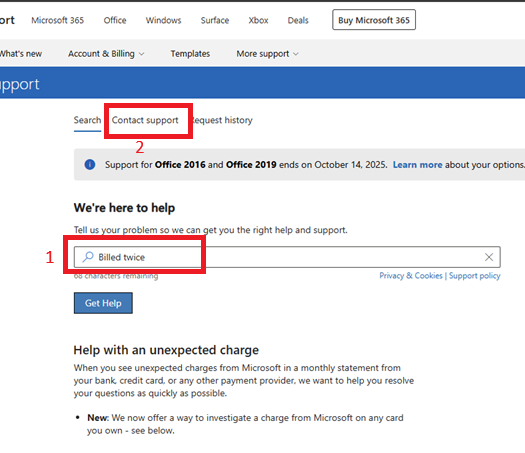The width and height of the screenshot is (525, 453).
Task: Click the Buy Microsoft 365 button
Action: [374, 20]
